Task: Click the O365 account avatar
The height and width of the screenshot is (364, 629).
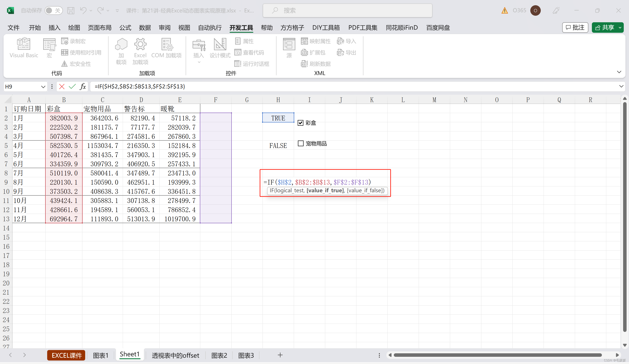Action: [535, 10]
